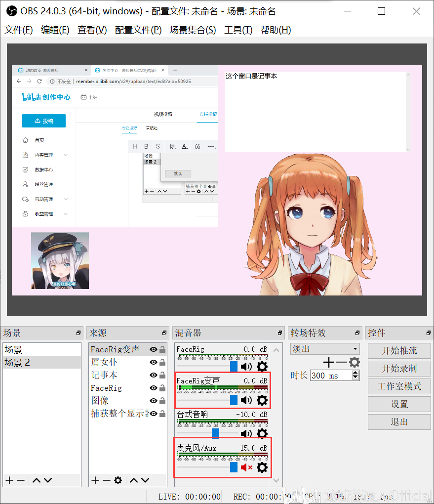434x504 pixels.
Task: Hide the 图像 source
Action: point(154,401)
